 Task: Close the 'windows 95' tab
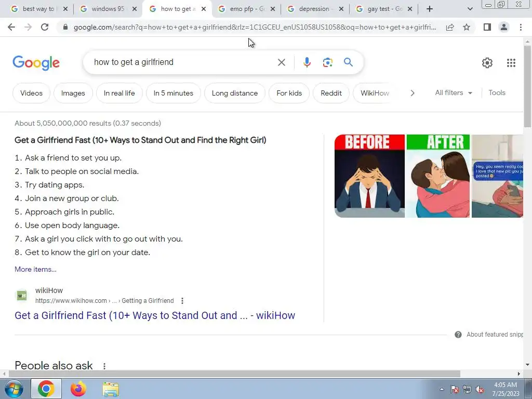(135, 9)
